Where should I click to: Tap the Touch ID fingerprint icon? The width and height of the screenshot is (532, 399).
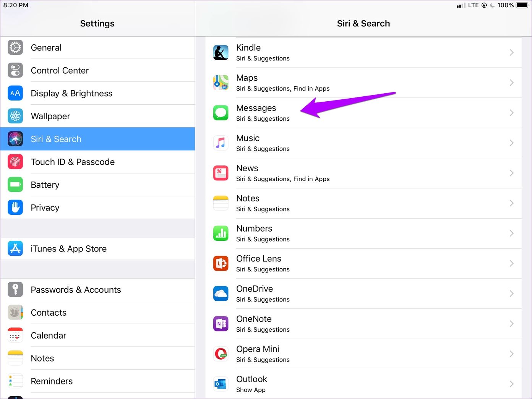tap(15, 162)
